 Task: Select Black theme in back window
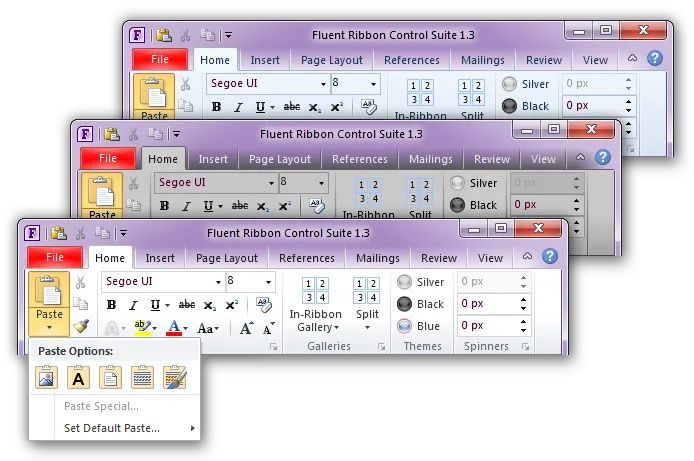point(525,106)
